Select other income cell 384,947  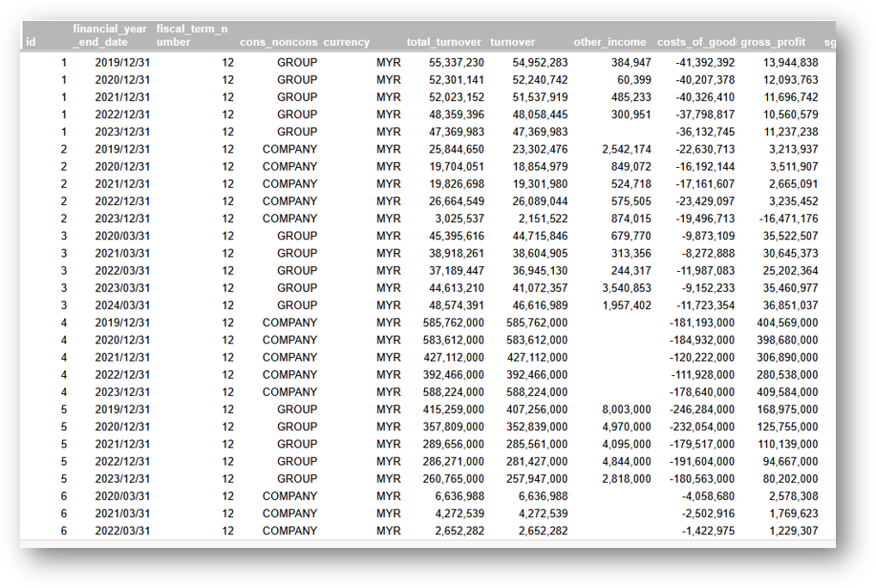(630, 63)
